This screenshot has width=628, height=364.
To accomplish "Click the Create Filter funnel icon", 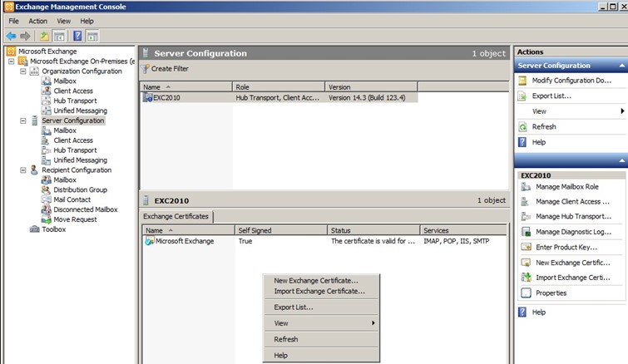I will (x=146, y=69).
